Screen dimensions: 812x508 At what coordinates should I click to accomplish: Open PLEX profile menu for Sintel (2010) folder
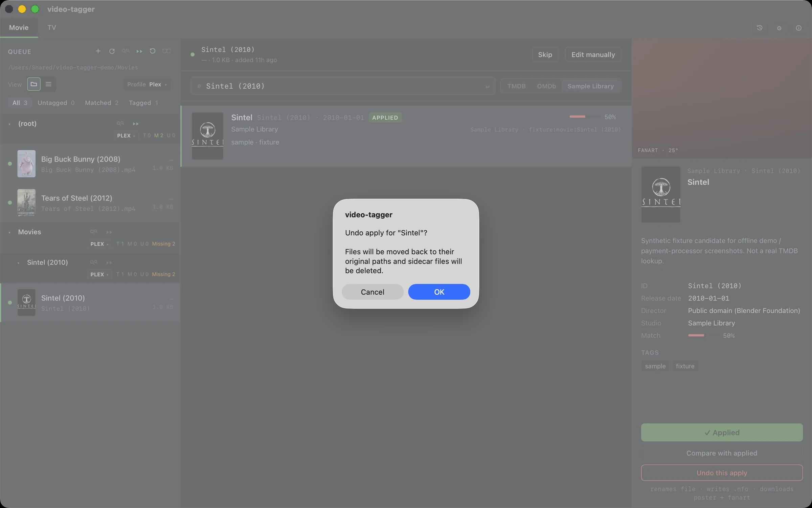[x=99, y=274]
